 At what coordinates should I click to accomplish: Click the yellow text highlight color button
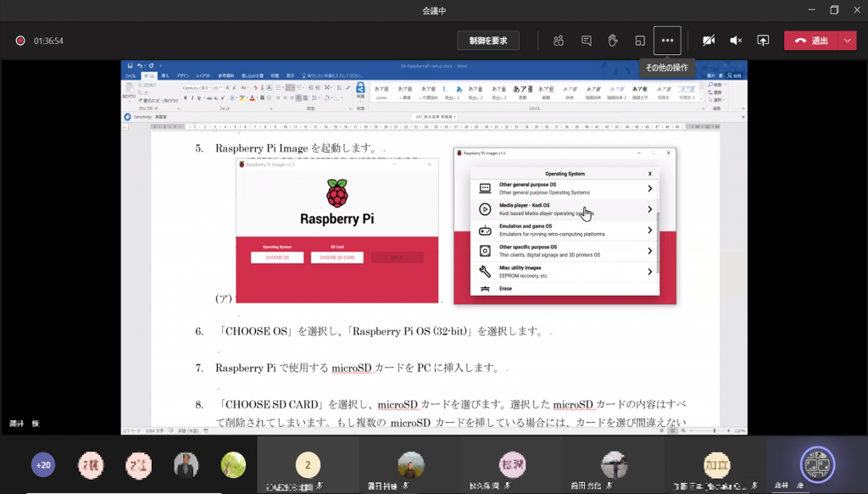tap(242, 98)
